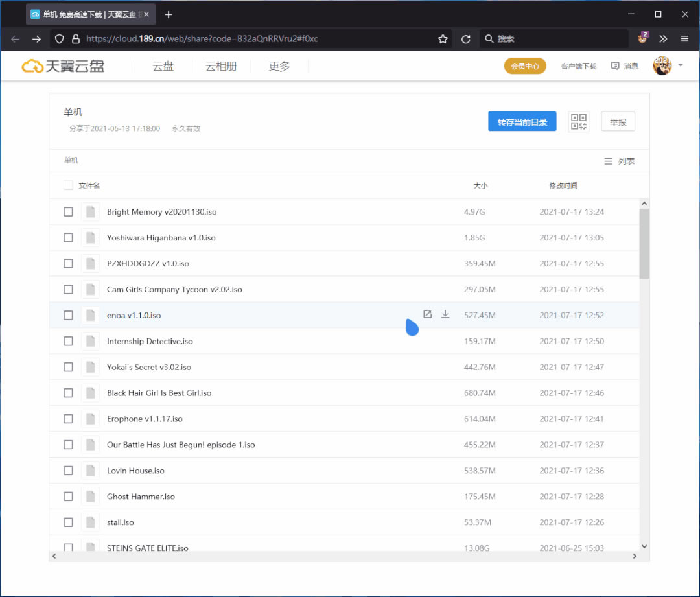Screen dimensions: 700x597
Task: Click the site security padlock icon
Action: [x=75, y=40]
